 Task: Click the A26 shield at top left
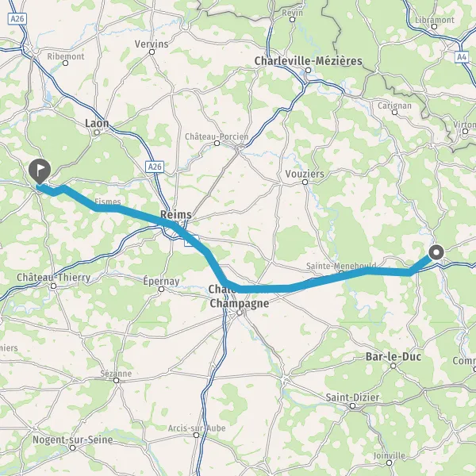(17, 19)
